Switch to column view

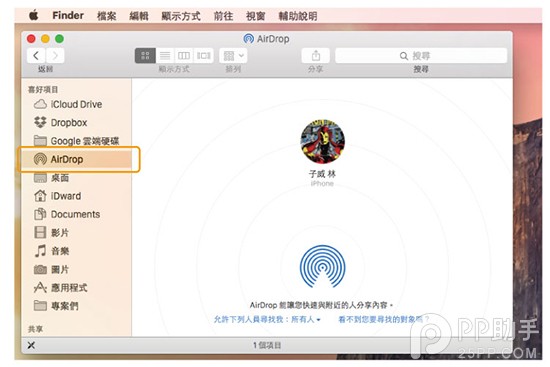point(184,55)
